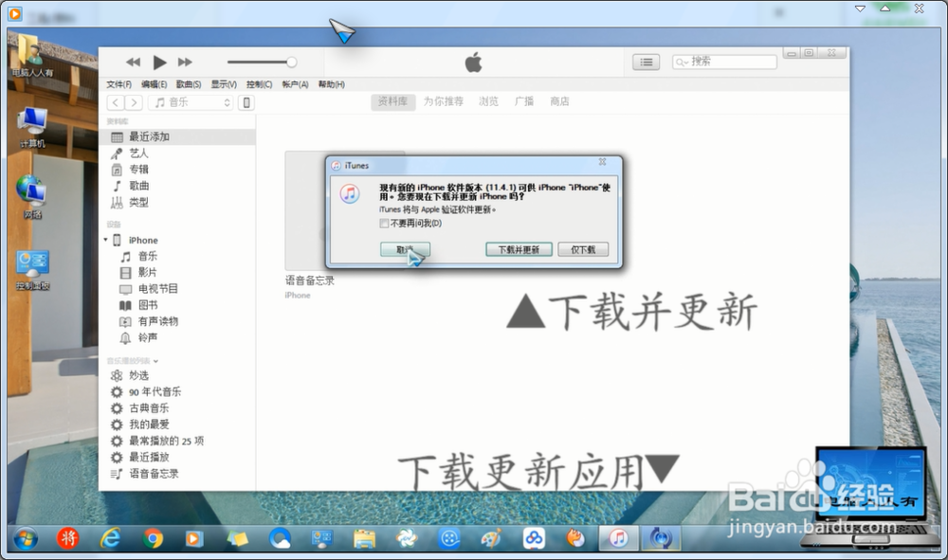Open the 计算机 desktop icon
The width and height of the screenshot is (948, 560).
(32, 127)
